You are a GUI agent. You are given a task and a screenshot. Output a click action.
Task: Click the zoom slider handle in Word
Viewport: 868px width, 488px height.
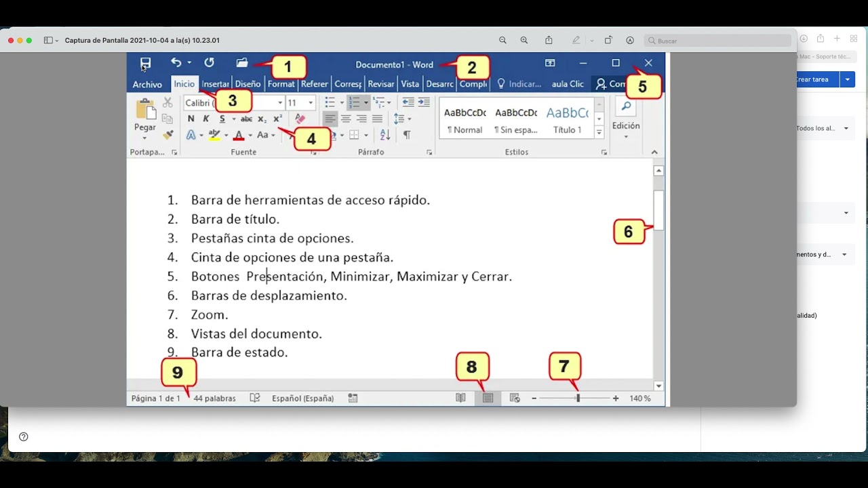(578, 399)
